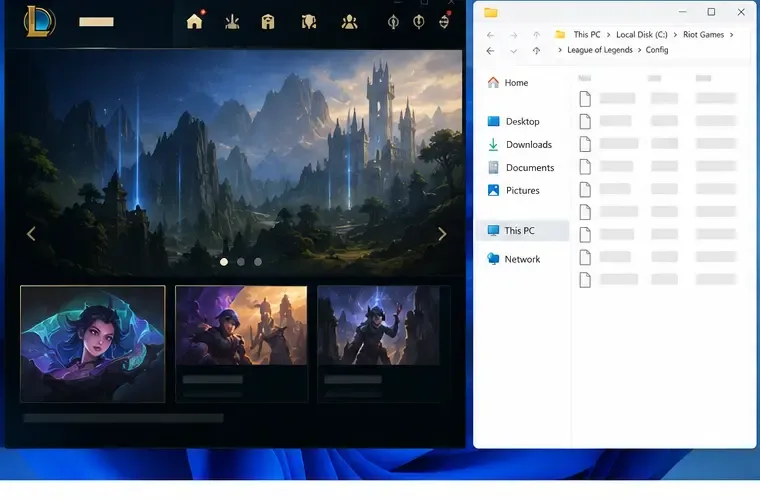The width and height of the screenshot is (760, 500).
Task: Open Network in the Explorer sidebar
Action: tap(513, 259)
